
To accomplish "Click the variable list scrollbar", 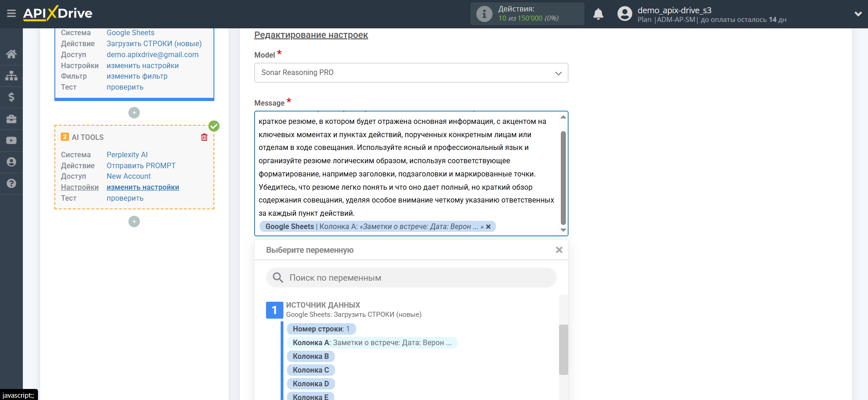I will coord(563,350).
